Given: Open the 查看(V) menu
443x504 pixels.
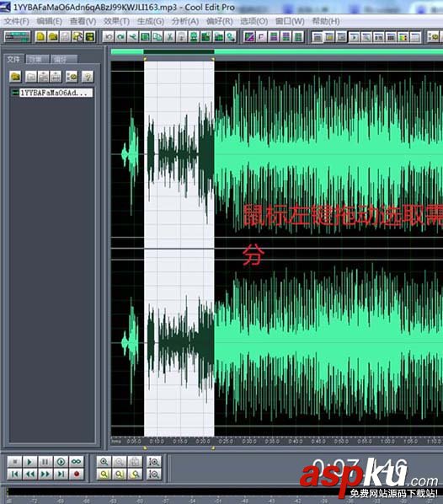Looking at the screenshot, I should pyautogui.click(x=83, y=22).
